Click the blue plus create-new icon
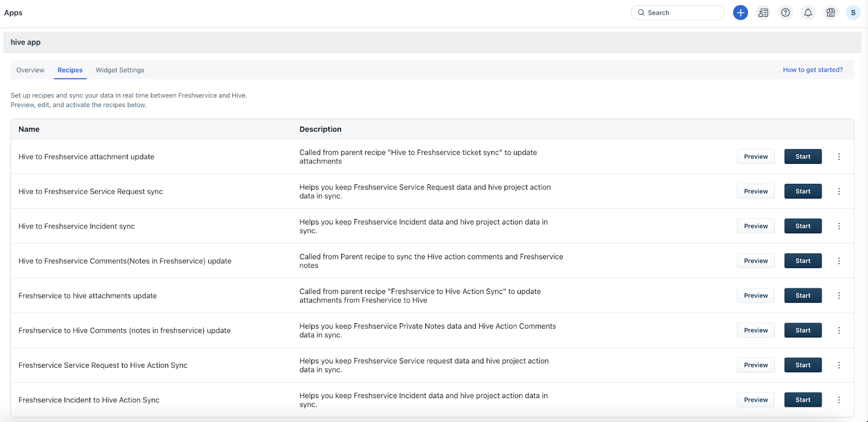868x422 pixels. click(741, 12)
